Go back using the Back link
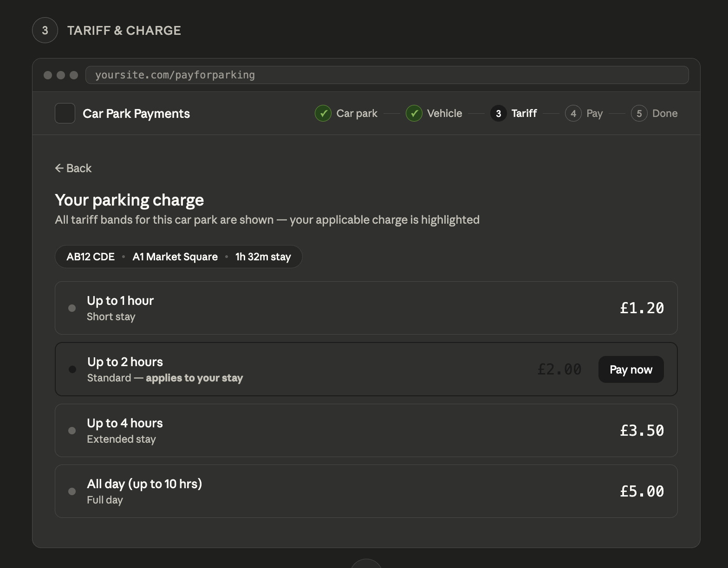The height and width of the screenshot is (568, 728). 73,168
